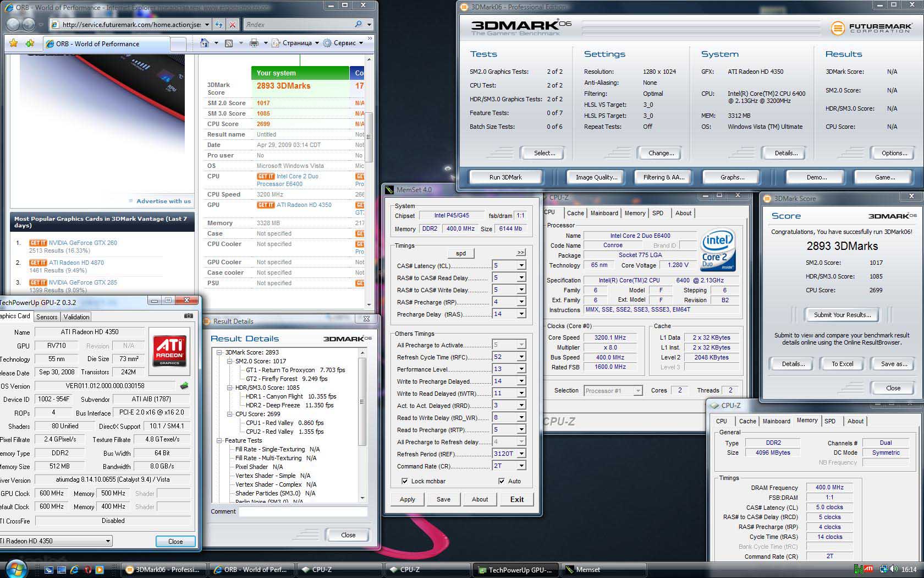Click the Graphs... button in 3DMark06
Image resolution: width=924 pixels, height=578 pixels.
click(732, 177)
